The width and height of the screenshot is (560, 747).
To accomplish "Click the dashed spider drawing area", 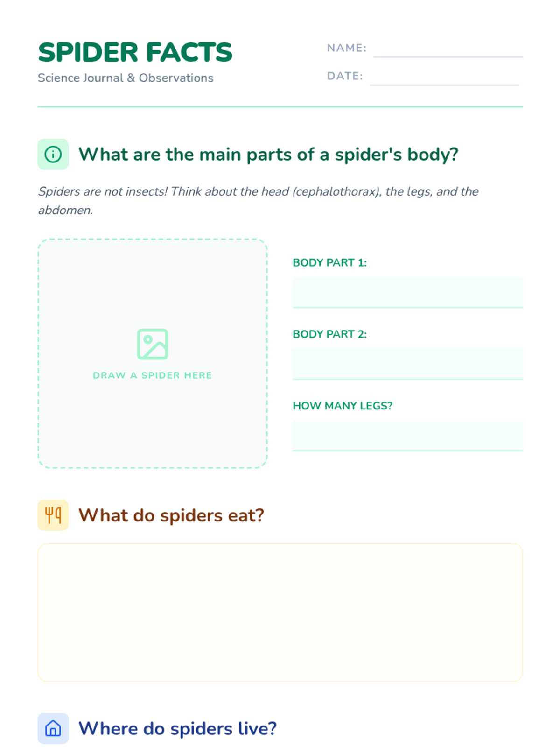I will [x=153, y=353].
